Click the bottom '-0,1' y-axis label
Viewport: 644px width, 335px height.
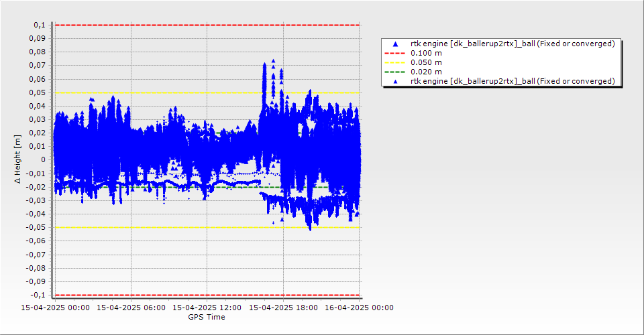pyautogui.click(x=39, y=295)
